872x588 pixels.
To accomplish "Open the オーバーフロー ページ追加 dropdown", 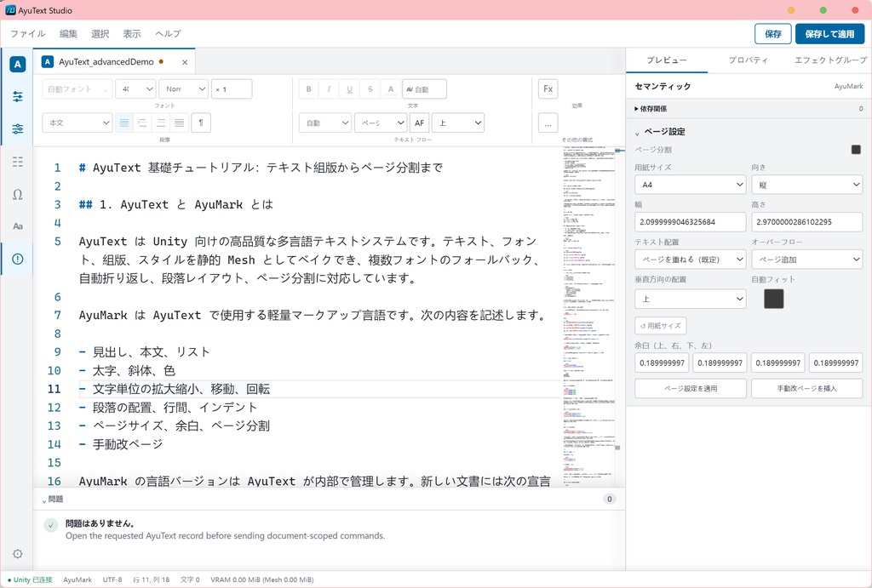I will (807, 260).
